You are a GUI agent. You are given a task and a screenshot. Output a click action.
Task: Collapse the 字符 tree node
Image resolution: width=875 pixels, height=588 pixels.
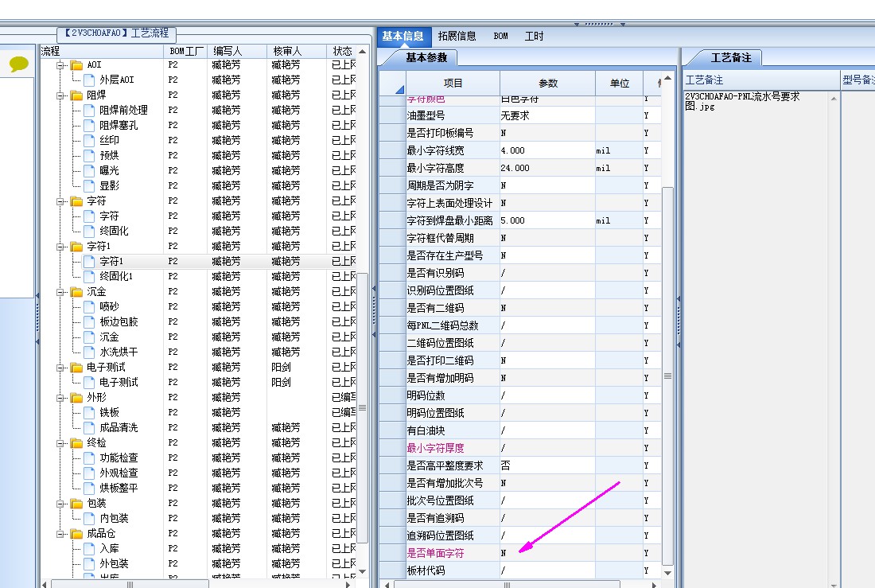[x=60, y=201]
